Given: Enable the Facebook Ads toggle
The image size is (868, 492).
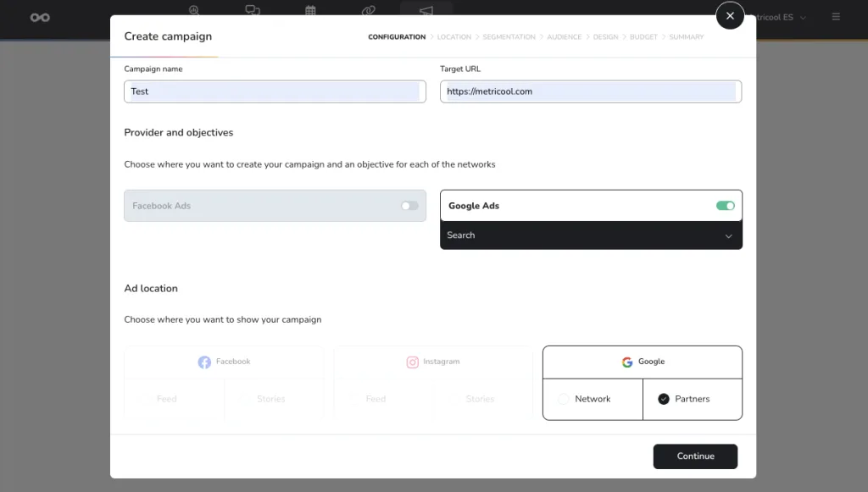Looking at the screenshot, I should [x=409, y=206].
